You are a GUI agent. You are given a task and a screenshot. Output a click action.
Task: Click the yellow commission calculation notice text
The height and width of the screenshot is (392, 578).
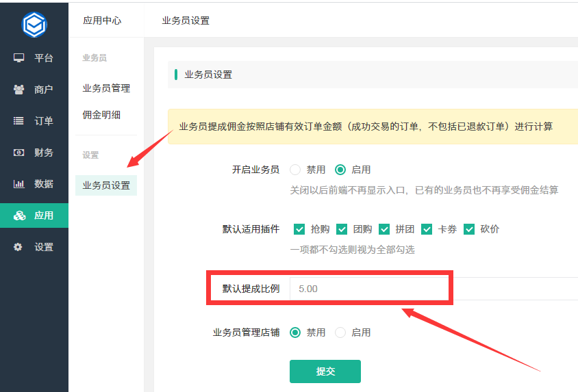tap(366, 127)
